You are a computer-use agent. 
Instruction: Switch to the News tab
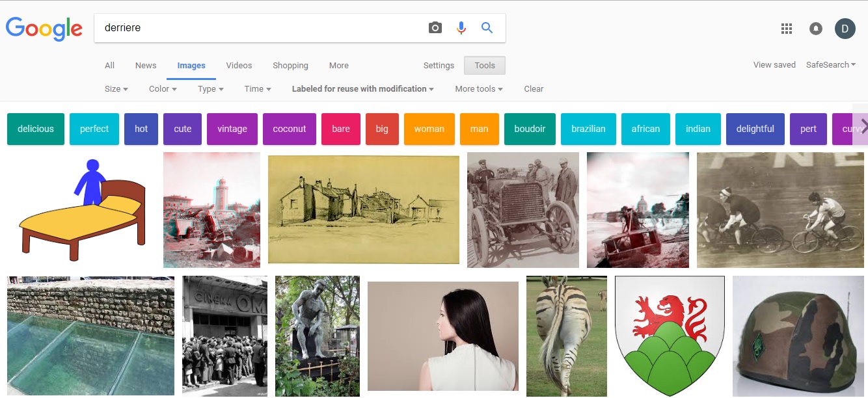(x=146, y=66)
